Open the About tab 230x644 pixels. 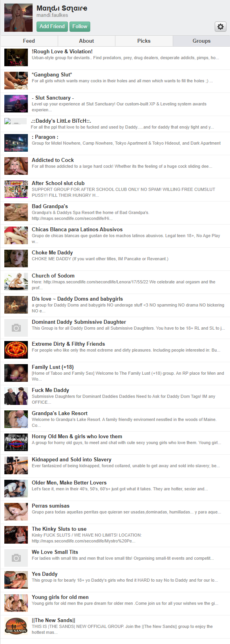86,41
